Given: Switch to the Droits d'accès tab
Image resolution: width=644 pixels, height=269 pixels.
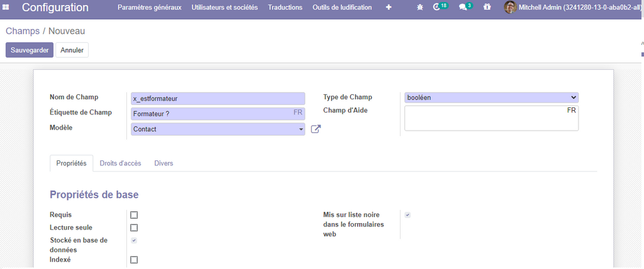Looking at the screenshot, I should coord(120,163).
